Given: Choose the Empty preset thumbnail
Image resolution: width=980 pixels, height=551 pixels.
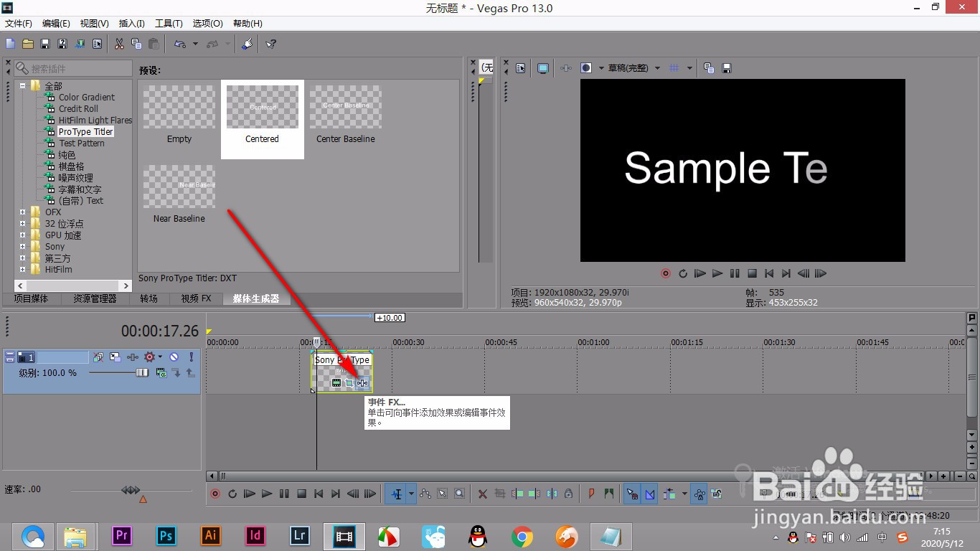Looking at the screenshot, I should [x=179, y=108].
